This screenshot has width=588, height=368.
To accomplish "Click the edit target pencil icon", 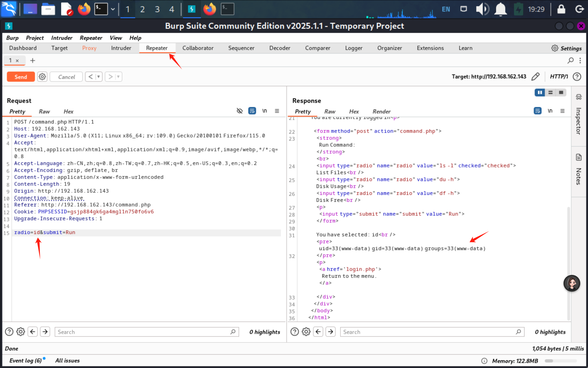I will (x=535, y=77).
